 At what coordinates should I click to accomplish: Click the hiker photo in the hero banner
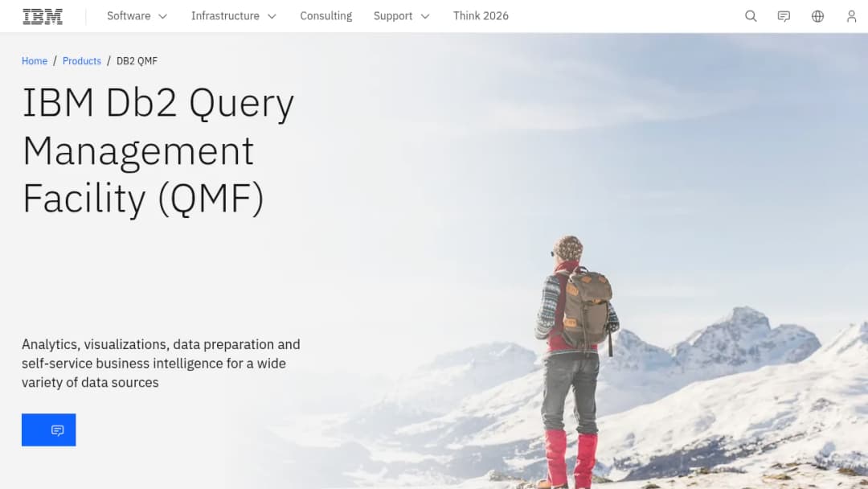pos(576,363)
